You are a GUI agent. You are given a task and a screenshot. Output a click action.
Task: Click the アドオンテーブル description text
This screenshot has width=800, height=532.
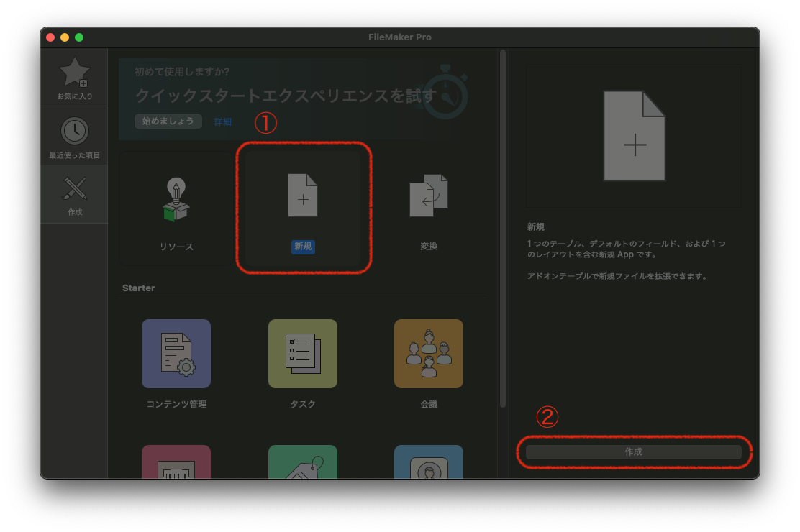pyautogui.click(x=617, y=276)
